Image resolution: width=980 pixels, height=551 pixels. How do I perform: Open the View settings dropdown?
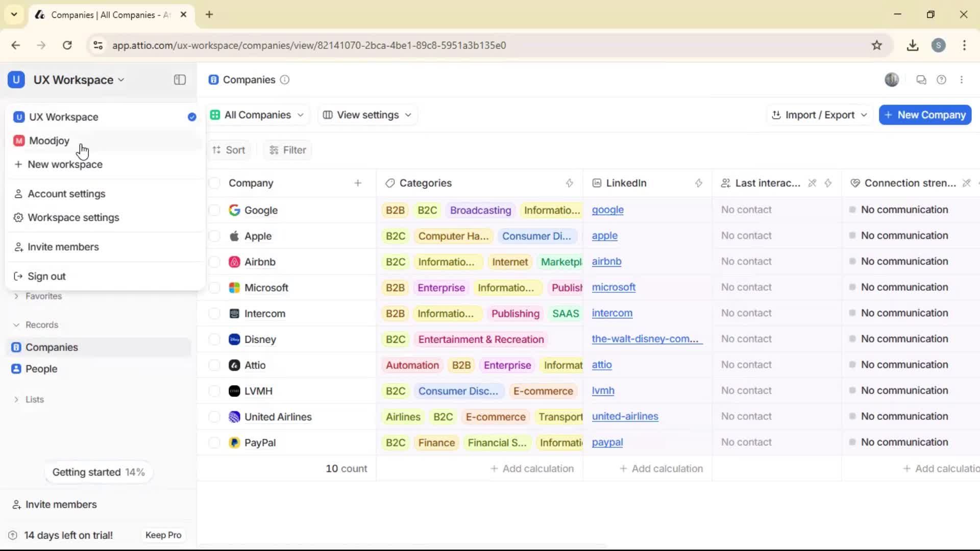(x=367, y=115)
